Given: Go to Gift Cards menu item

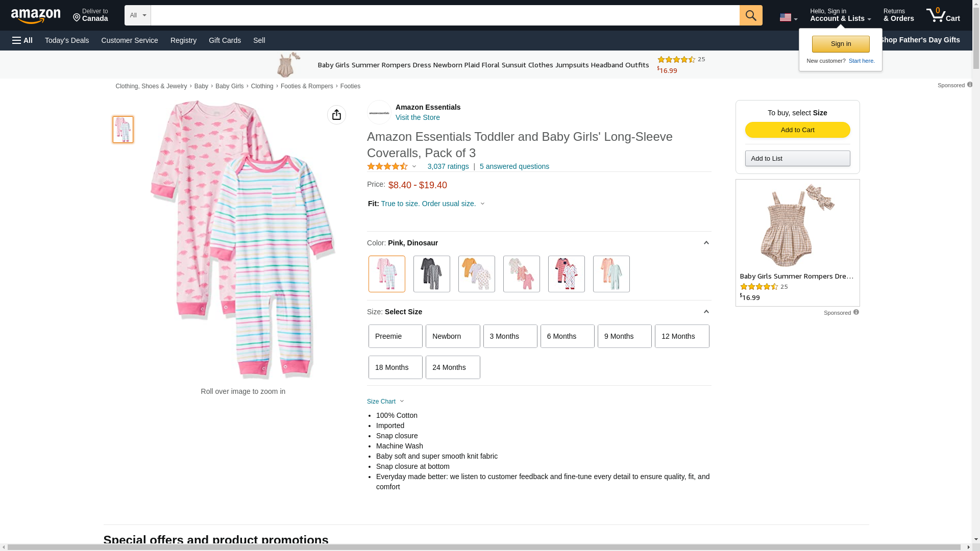Looking at the screenshot, I should click(225, 40).
